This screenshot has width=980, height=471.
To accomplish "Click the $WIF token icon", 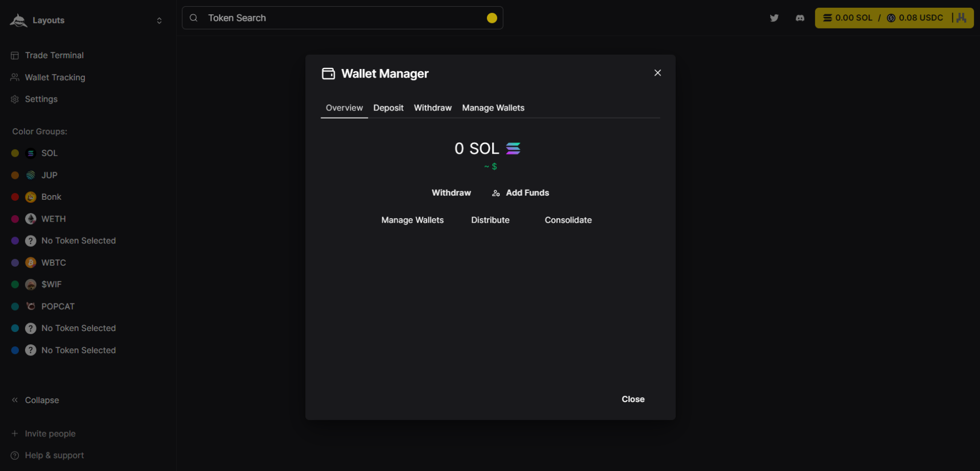I will click(x=31, y=285).
